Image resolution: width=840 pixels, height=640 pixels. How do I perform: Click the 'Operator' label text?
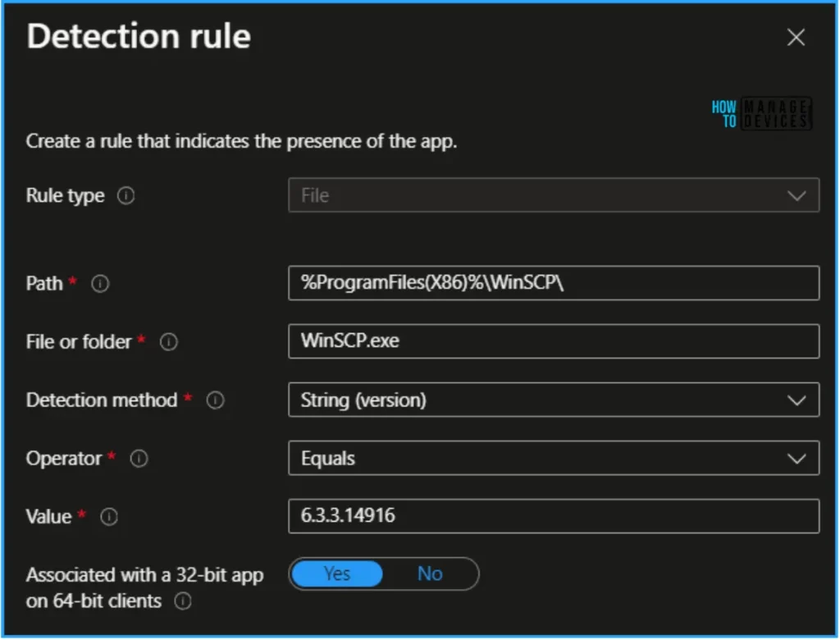click(64, 459)
